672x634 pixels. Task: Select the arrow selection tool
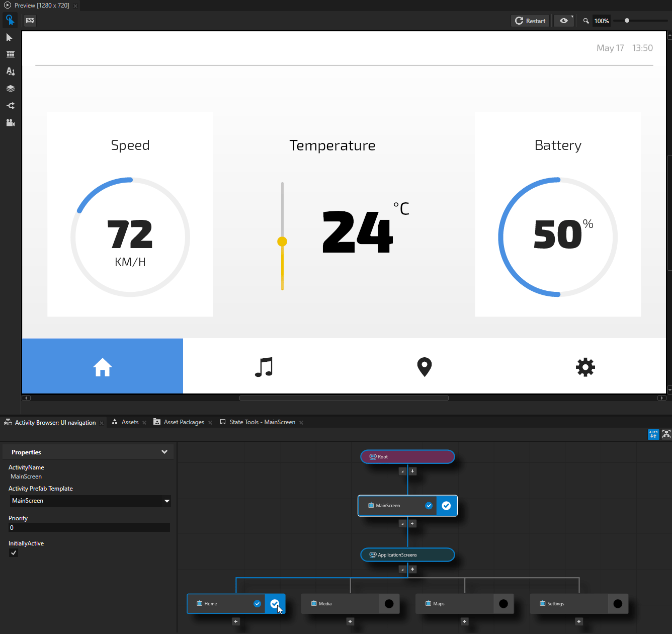10,37
